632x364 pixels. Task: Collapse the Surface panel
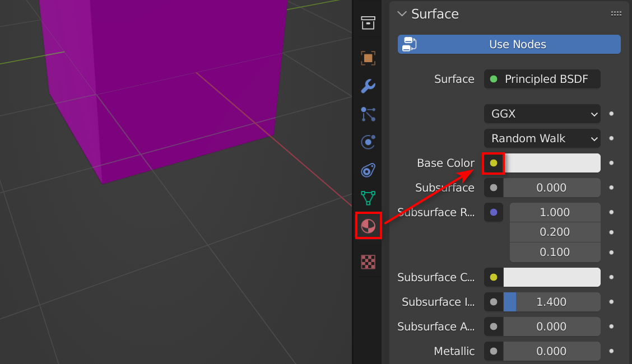pos(402,13)
